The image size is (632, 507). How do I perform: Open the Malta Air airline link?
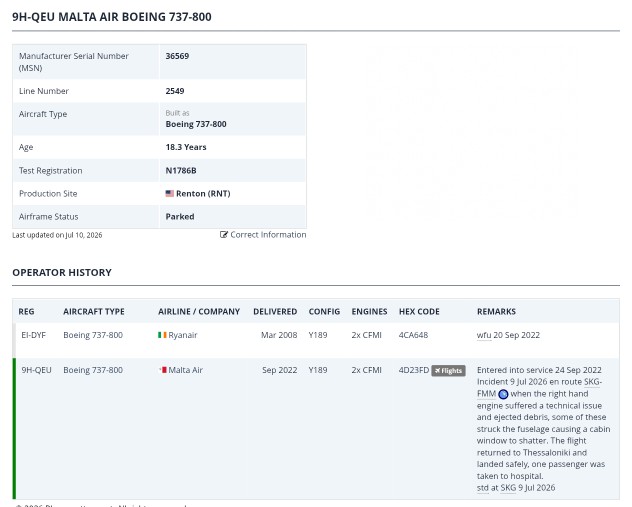click(185, 370)
